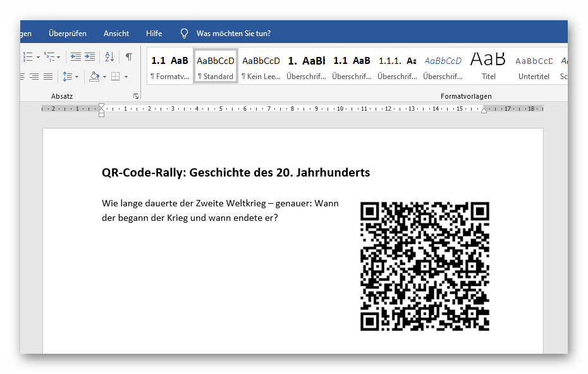Apply the 'Kein Lee...' style
The height and width of the screenshot is (374, 588).
tap(261, 66)
